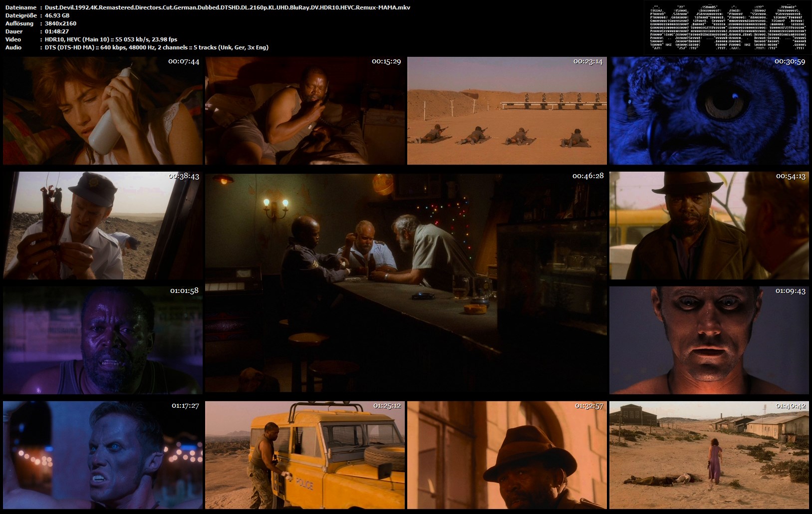This screenshot has width=812, height=514.
Task: Select the desert shooting range thumbnail 00:23:14
Action: 507,110
